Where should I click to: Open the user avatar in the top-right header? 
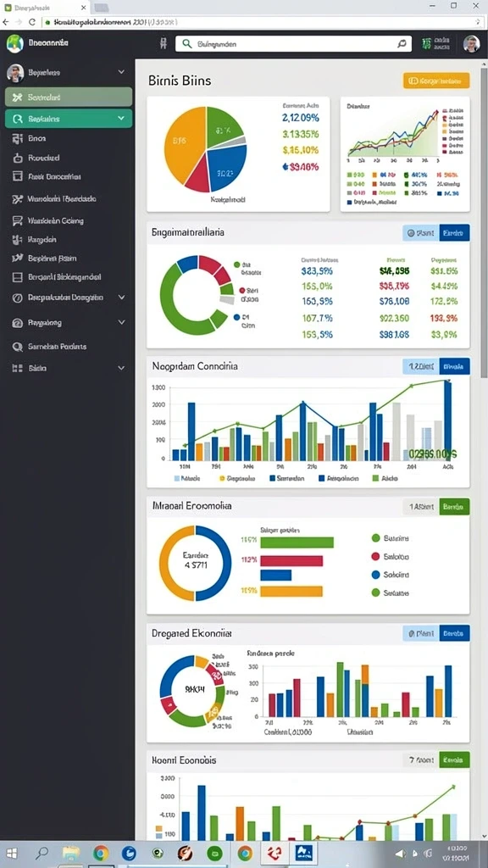pyautogui.click(x=471, y=44)
